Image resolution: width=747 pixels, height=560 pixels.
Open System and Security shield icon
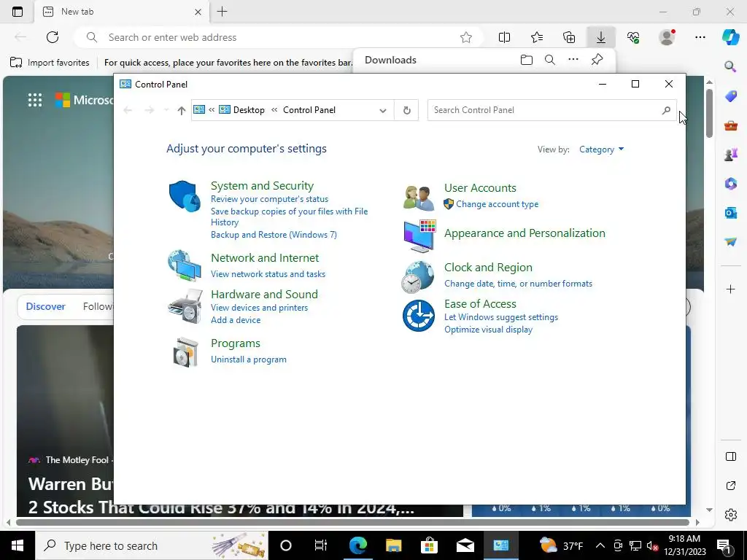click(x=185, y=195)
